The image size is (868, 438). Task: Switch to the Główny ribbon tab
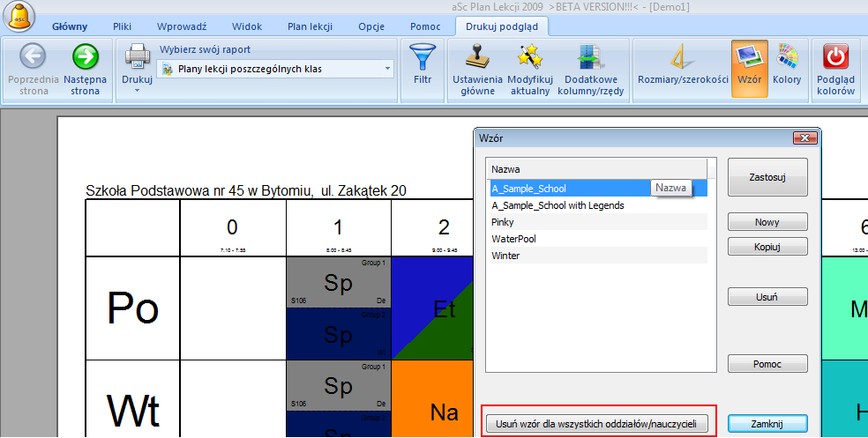pyautogui.click(x=70, y=26)
